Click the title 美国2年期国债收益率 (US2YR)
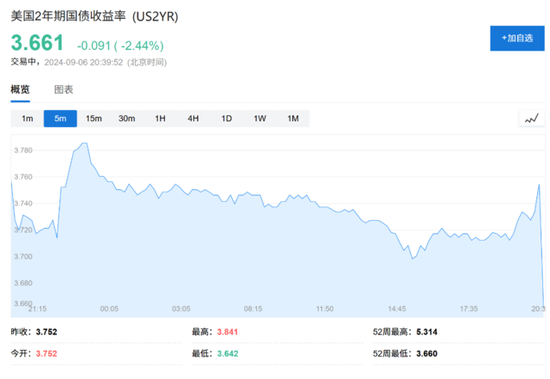The image size is (550, 379). point(94,16)
